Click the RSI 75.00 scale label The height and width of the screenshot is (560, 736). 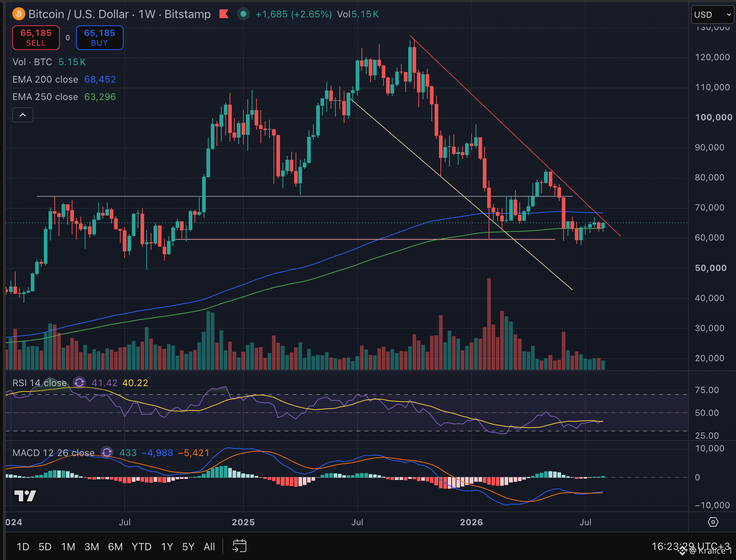tap(707, 390)
